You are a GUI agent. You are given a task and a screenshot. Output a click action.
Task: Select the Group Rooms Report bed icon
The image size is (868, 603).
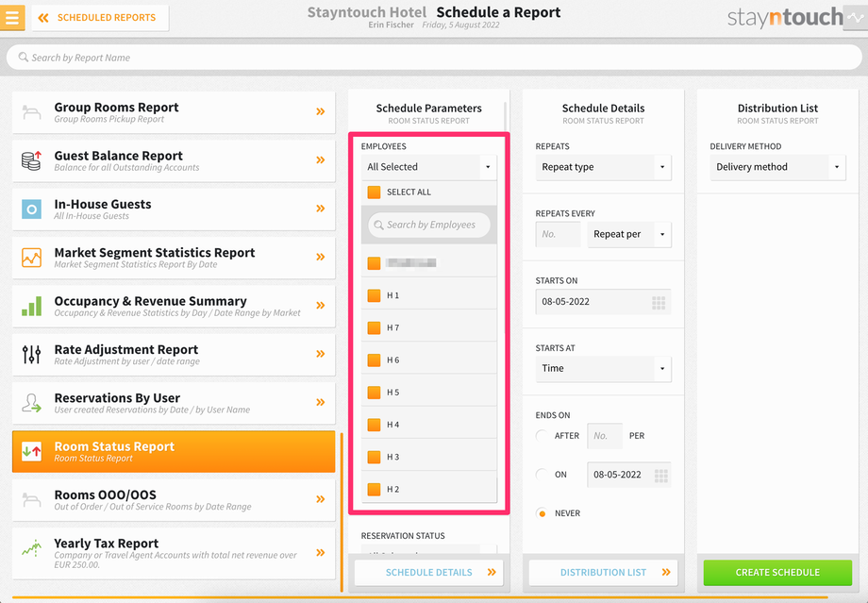[31, 112]
